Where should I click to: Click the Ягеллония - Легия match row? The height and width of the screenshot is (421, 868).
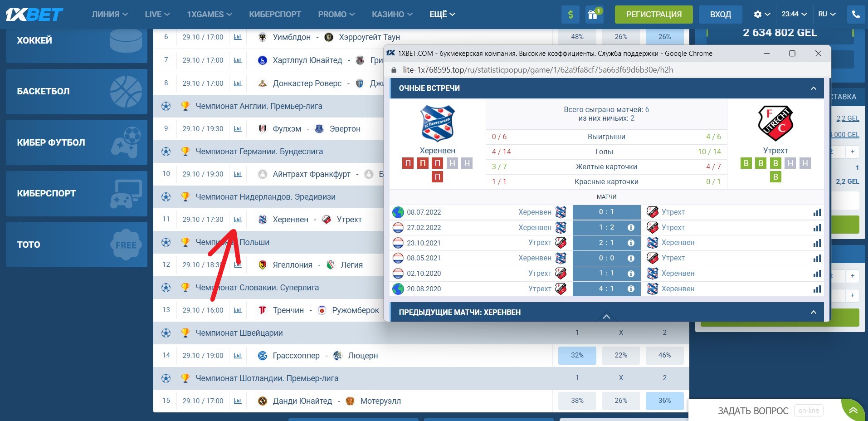[268, 265]
